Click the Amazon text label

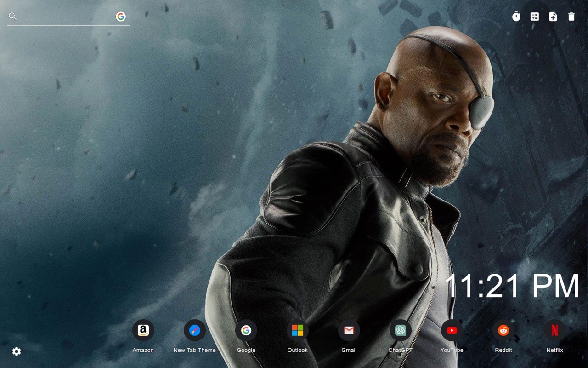coord(143,350)
